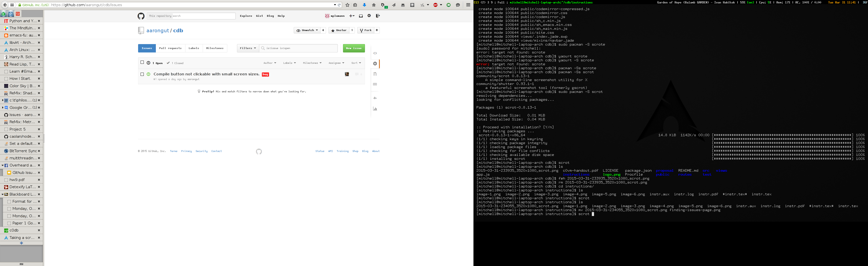Viewport: 868px width, 266px height.
Task: Click the GitHub octocat logo in header
Action: tap(141, 16)
